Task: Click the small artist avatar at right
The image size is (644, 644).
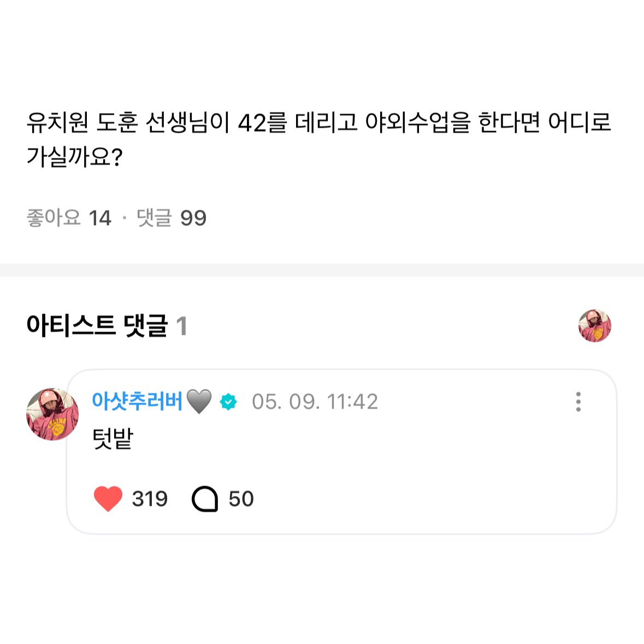Action: pyautogui.click(x=594, y=326)
